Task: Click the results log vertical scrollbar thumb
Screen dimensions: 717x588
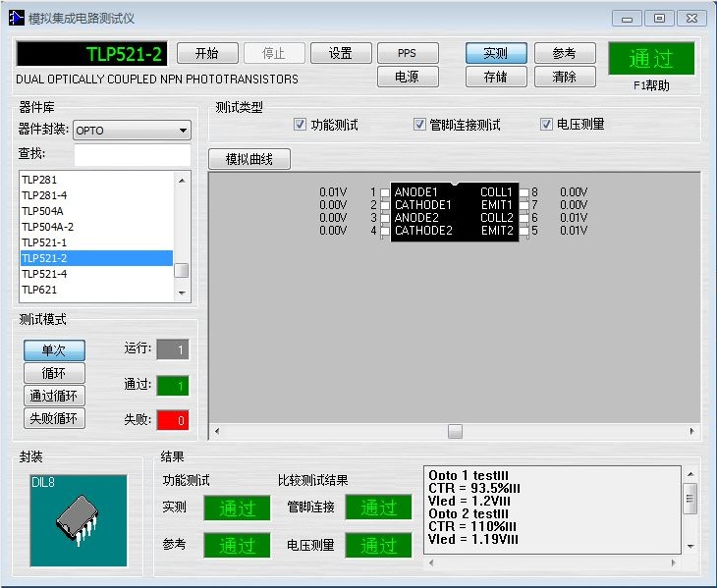Action: coord(690,499)
